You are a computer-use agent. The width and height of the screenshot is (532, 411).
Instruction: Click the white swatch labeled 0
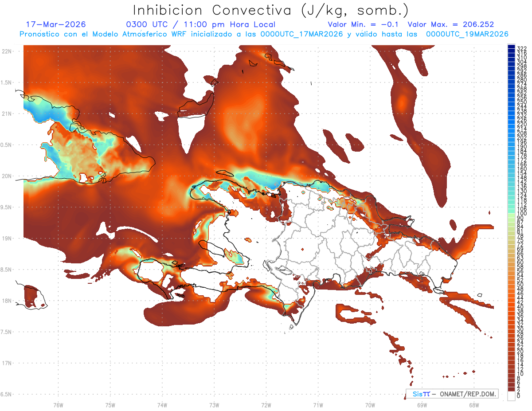pos(511,396)
